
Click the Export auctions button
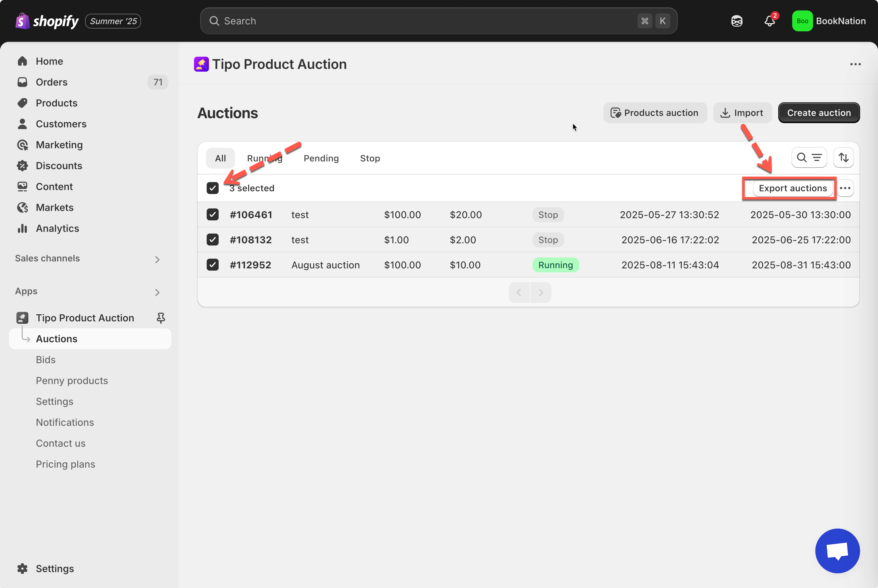point(792,188)
